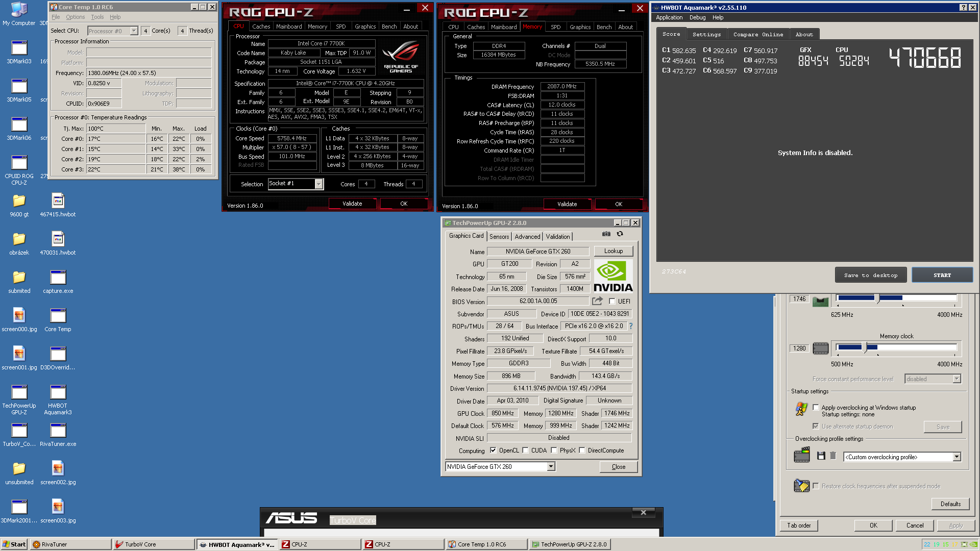Open the Help button in Aquamark title bar
Screen dimensions: 980x551
click(963, 7)
